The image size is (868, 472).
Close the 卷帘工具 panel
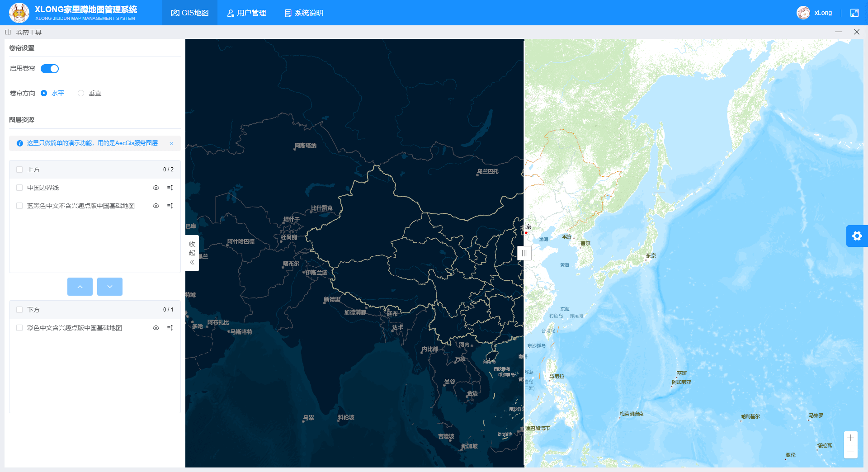click(857, 32)
